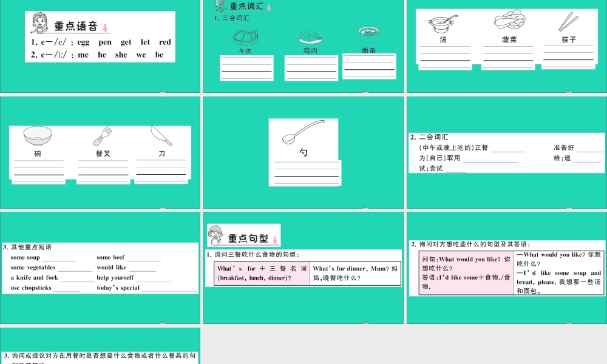The image size is (607, 364).
Task: Select the pink cell '问句: What would you like?'
Action: pos(466,273)
